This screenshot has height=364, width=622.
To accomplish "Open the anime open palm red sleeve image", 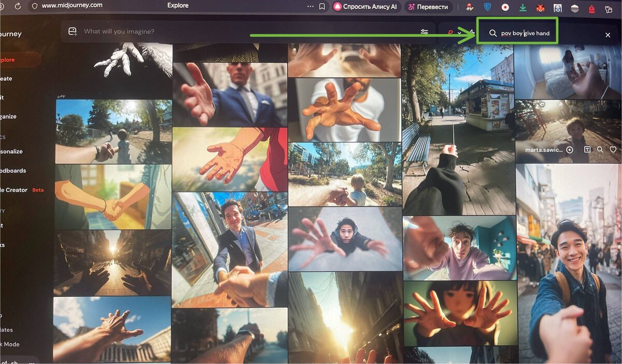I will pos(230,160).
